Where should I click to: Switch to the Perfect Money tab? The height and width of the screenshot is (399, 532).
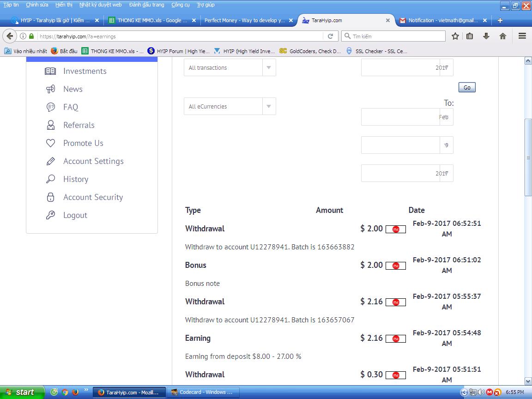click(249, 20)
